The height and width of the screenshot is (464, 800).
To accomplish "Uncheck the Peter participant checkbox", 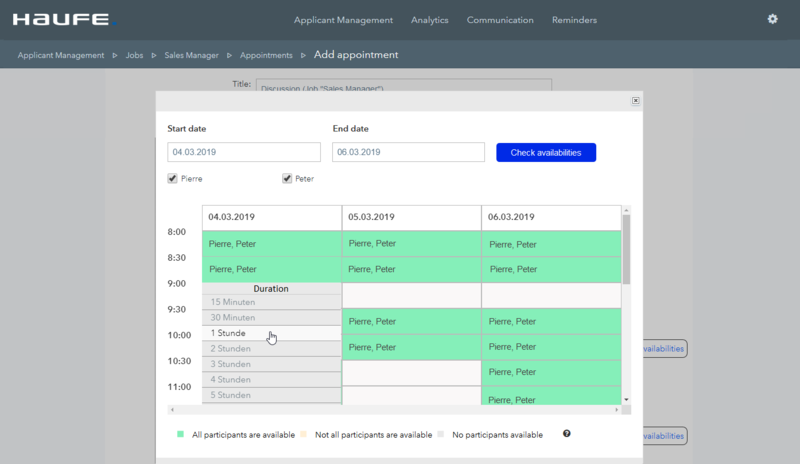I will pyautogui.click(x=287, y=178).
